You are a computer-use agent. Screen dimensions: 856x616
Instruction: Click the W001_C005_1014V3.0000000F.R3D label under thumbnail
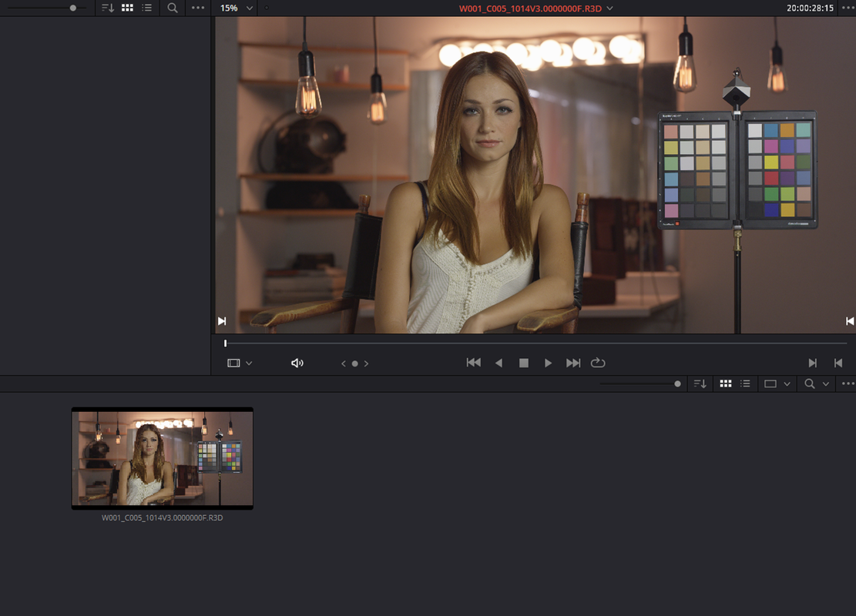[162, 517]
